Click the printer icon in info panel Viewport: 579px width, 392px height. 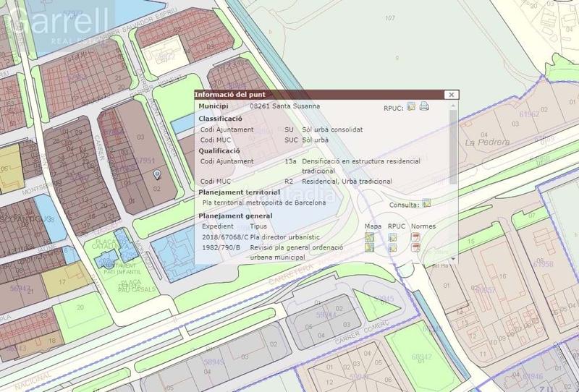pyautogui.click(x=424, y=107)
